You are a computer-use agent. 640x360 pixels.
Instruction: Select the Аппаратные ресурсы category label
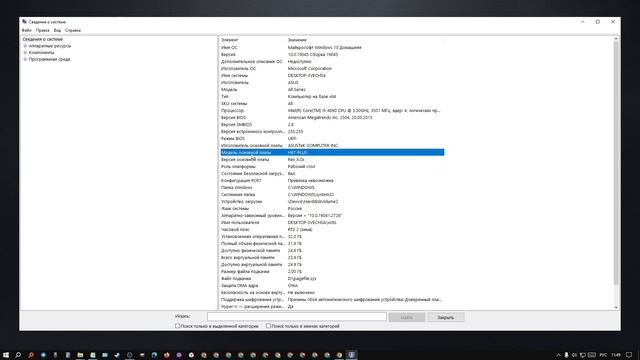pos(50,46)
